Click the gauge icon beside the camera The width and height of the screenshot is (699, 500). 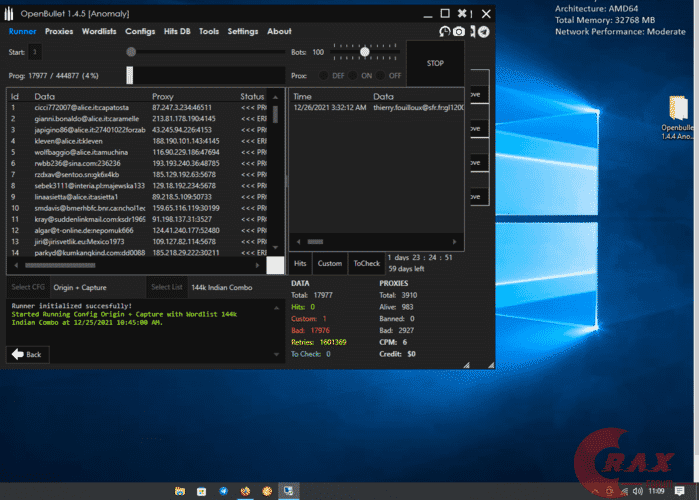pos(444,32)
